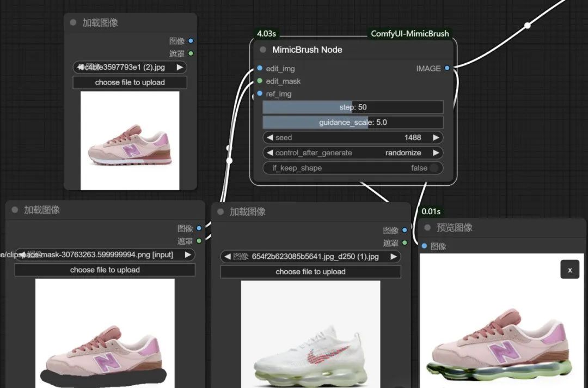Click the white Nike shoe thumbnail

[x=310, y=334]
